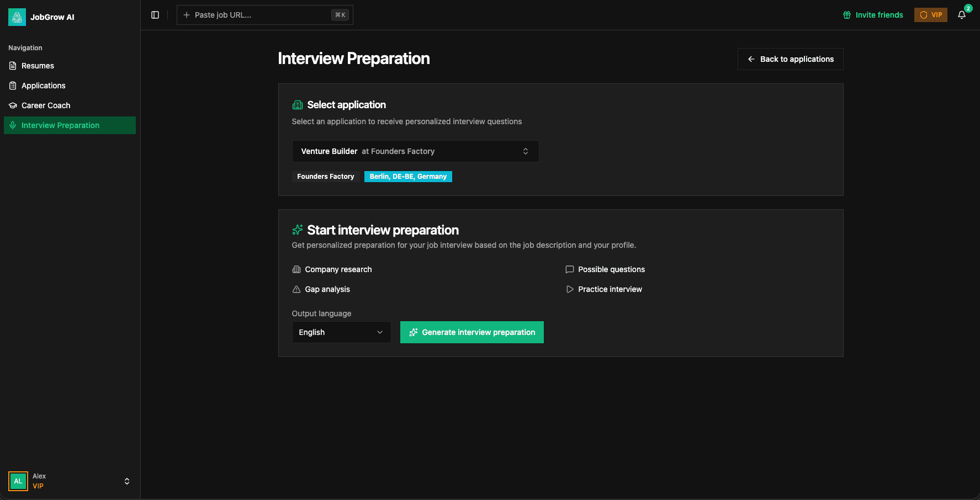Click the JobGrow AI logo icon
Viewport: 980px width, 500px height.
pyautogui.click(x=17, y=17)
